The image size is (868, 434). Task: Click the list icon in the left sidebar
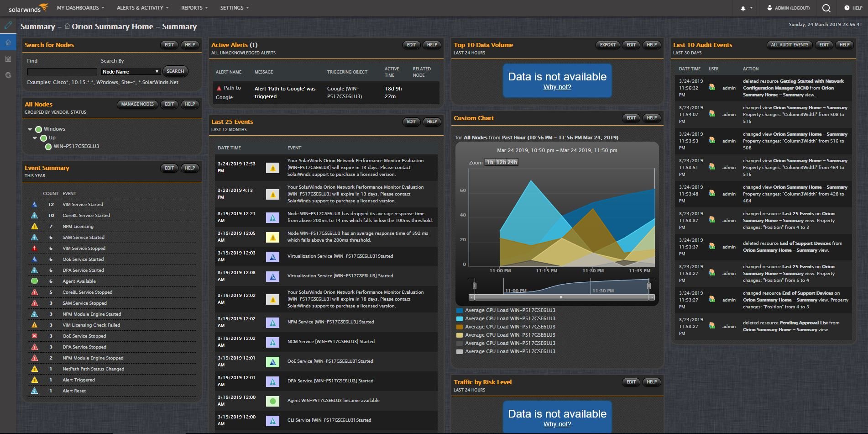pyautogui.click(x=8, y=59)
